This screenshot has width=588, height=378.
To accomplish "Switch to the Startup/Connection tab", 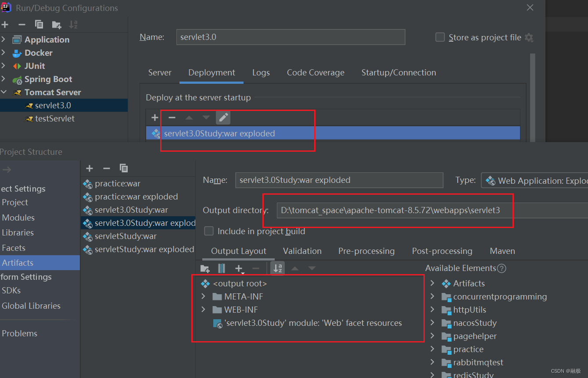I will [x=398, y=73].
